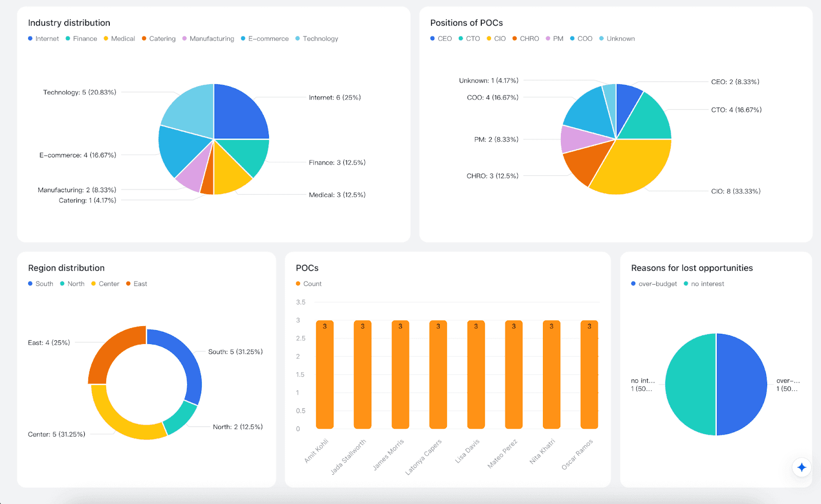Click the 'North: 2 (12.5%)' label
This screenshot has height=504, width=821.
tap(238, 427)
